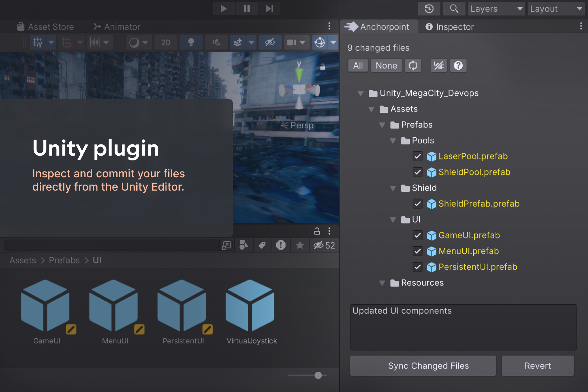Select the shading draw mode icon

click(x=134, y=43)
